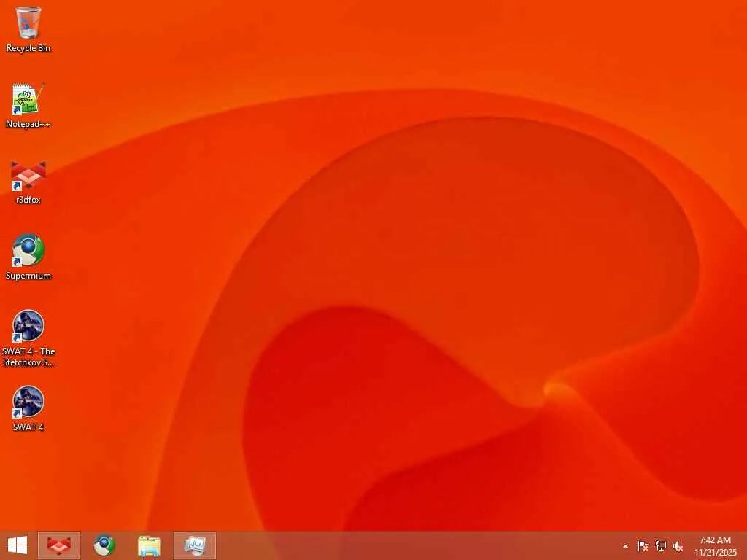
Task: Launch Supermium from the taskbar
Action: [x=104, y=545]
